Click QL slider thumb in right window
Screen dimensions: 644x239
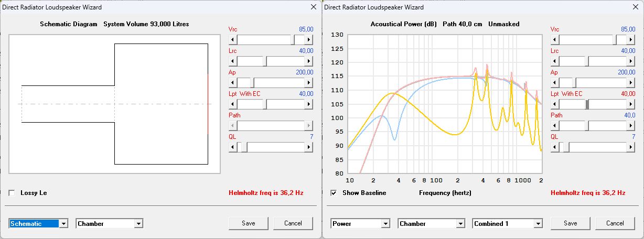click(x=567, y=147)
